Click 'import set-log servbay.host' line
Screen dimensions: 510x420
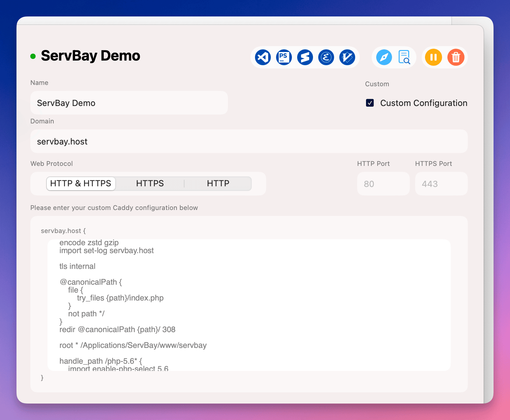(x=107, y=250)
